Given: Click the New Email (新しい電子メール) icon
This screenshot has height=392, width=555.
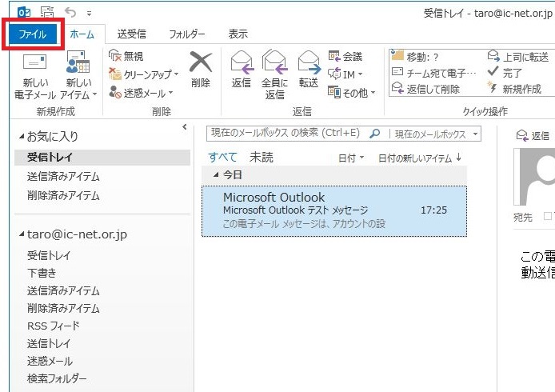Looking at the screenshot, I should coord(34,63).
